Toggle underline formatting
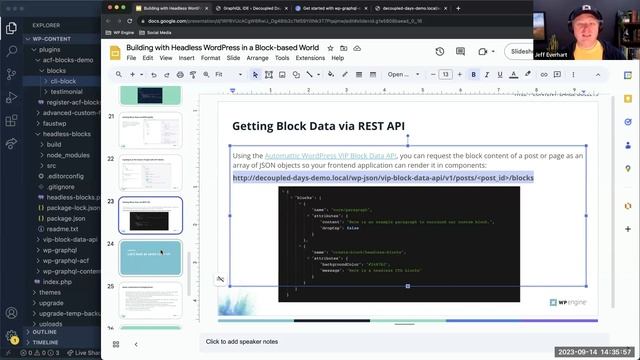 pos(500,75)
